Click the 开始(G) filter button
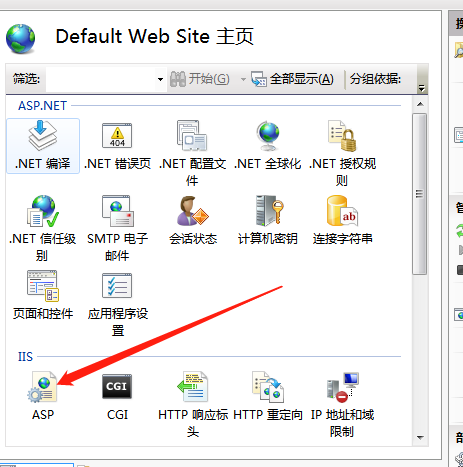 coord(200,79)
